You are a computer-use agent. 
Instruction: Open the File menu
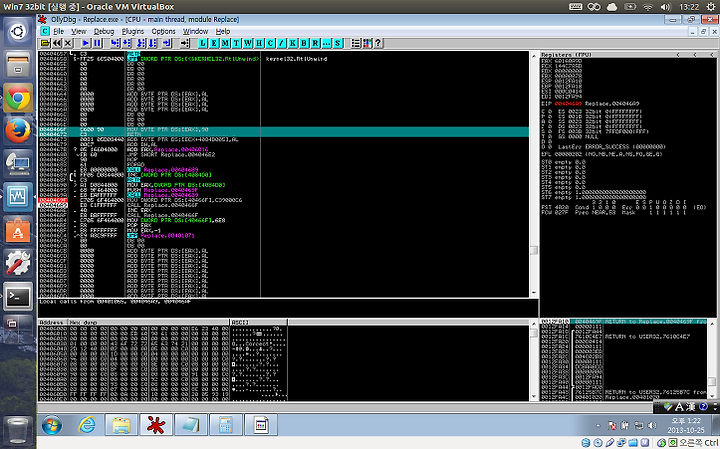(58, 31)
